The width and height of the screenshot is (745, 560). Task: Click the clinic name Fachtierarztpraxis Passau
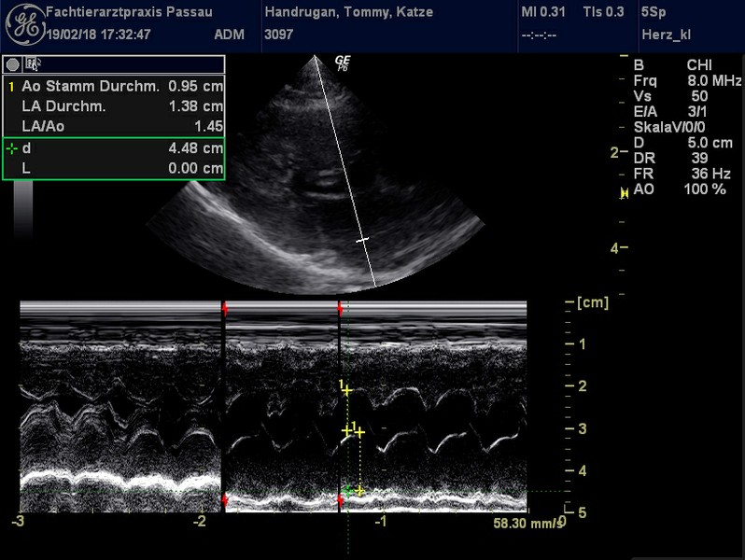pyautogui.click(x=129, y=12)
